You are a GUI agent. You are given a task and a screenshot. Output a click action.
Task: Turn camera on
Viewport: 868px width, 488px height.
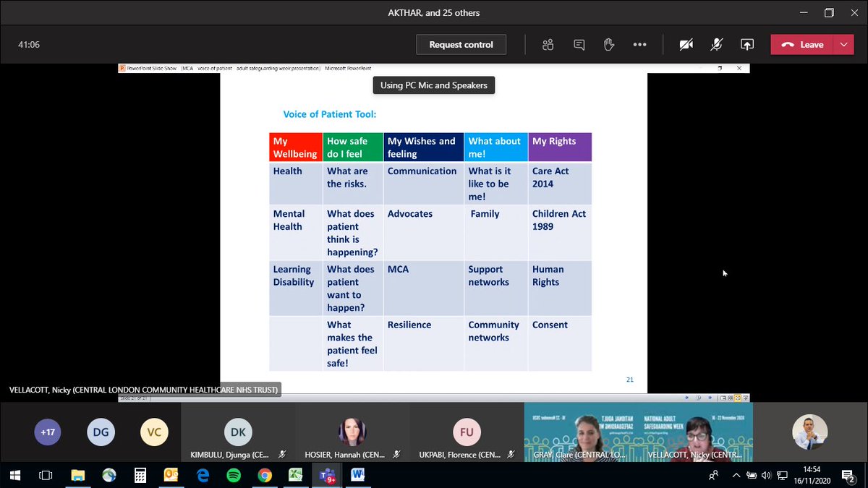pos(686,45)
